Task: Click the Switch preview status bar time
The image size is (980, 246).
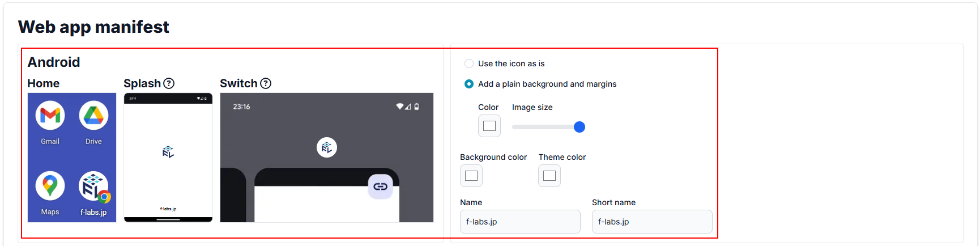Action: (241, 107)
